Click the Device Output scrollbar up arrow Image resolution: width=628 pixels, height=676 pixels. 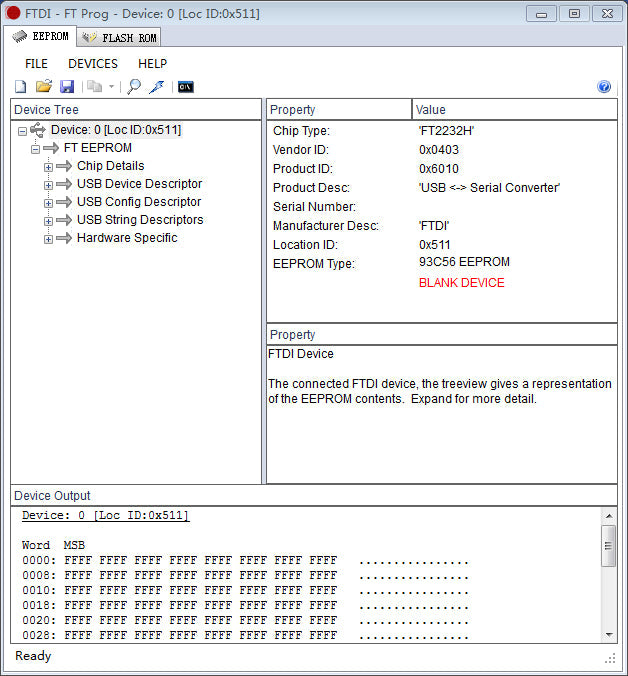[x=609, y=516]
